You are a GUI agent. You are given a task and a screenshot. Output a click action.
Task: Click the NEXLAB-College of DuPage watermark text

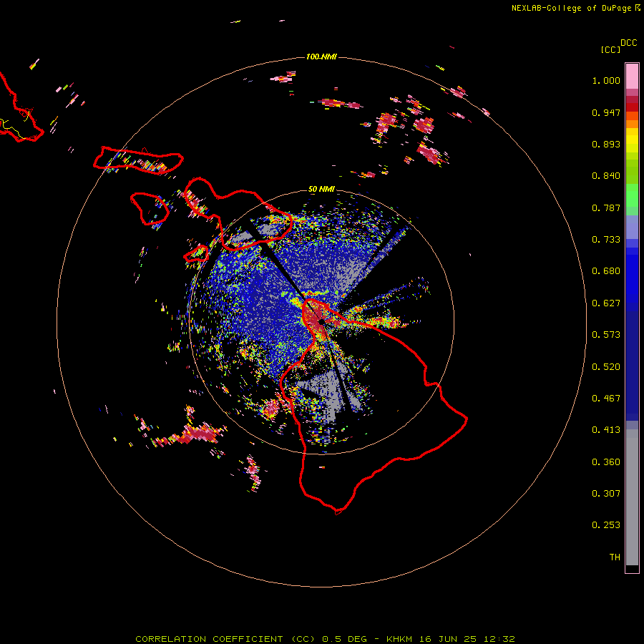[575, 8]
